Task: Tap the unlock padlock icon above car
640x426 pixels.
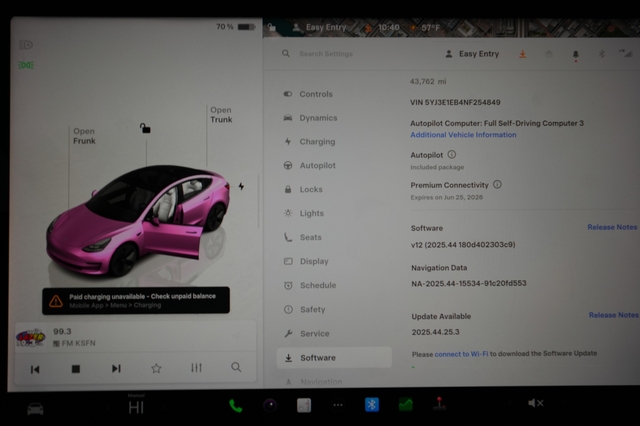Action: [145, 128]
